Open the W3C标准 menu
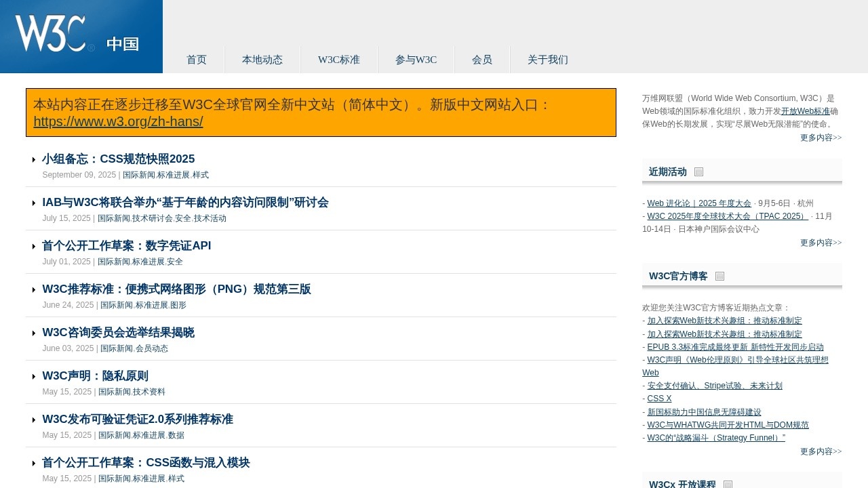Image resolution: width=868 pixels, height=488 pixels. pos(338,60)
